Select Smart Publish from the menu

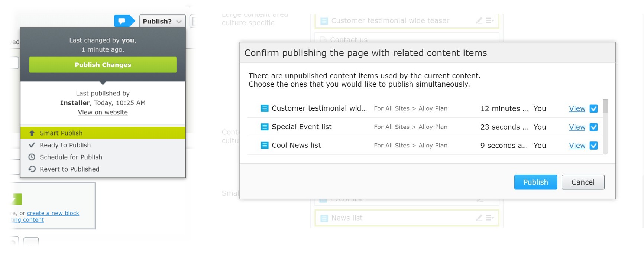pos(61,133)
